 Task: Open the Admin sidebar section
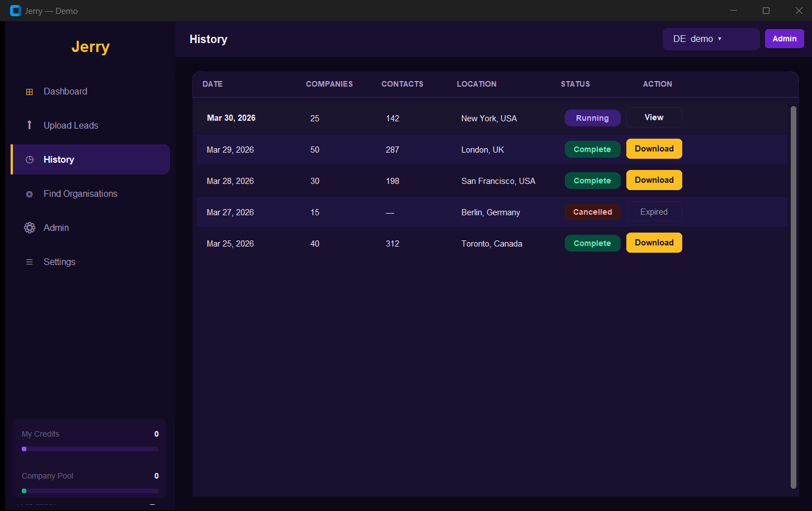[90, 228]
